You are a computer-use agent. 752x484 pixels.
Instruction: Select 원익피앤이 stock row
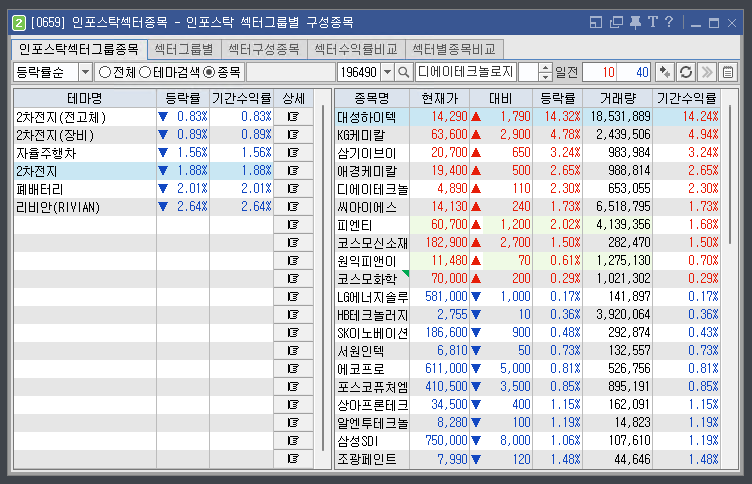528,260
